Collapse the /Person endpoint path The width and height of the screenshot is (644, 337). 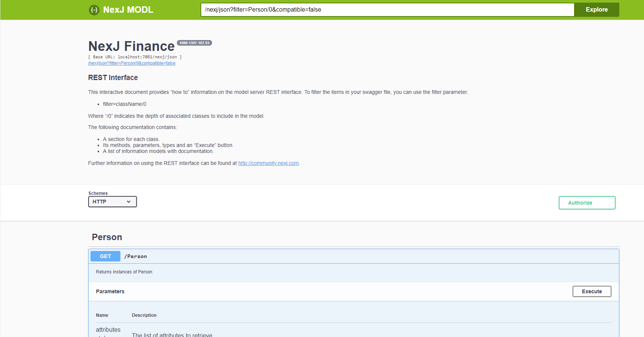[136, 256]
